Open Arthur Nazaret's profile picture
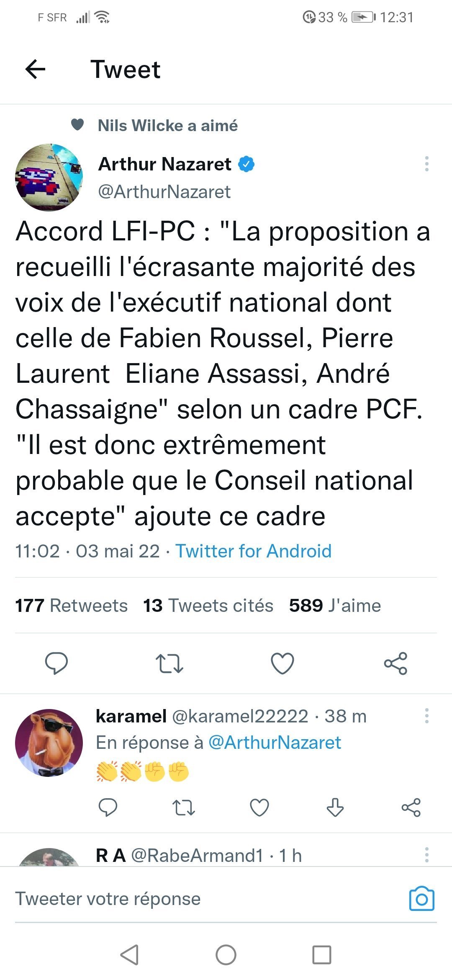The height and width of the screenshot is (980, 452). click(x=49, y=177)
